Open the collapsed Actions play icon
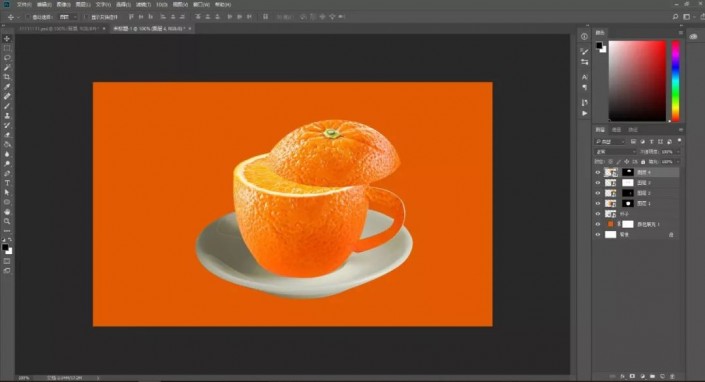The image size is (705, 382). click(584, 113)
